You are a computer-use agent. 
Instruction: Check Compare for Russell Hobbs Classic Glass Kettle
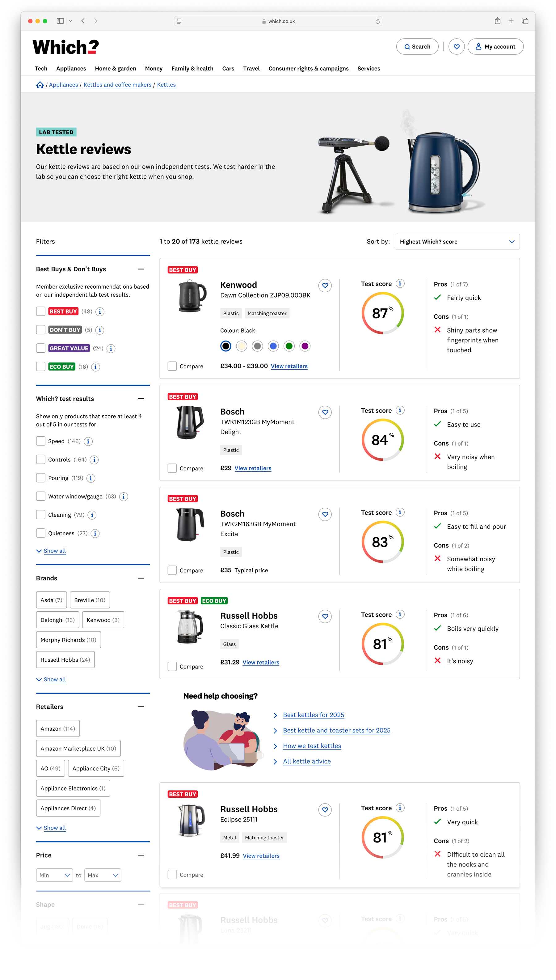pyautogui.click(x=172, y=666)
